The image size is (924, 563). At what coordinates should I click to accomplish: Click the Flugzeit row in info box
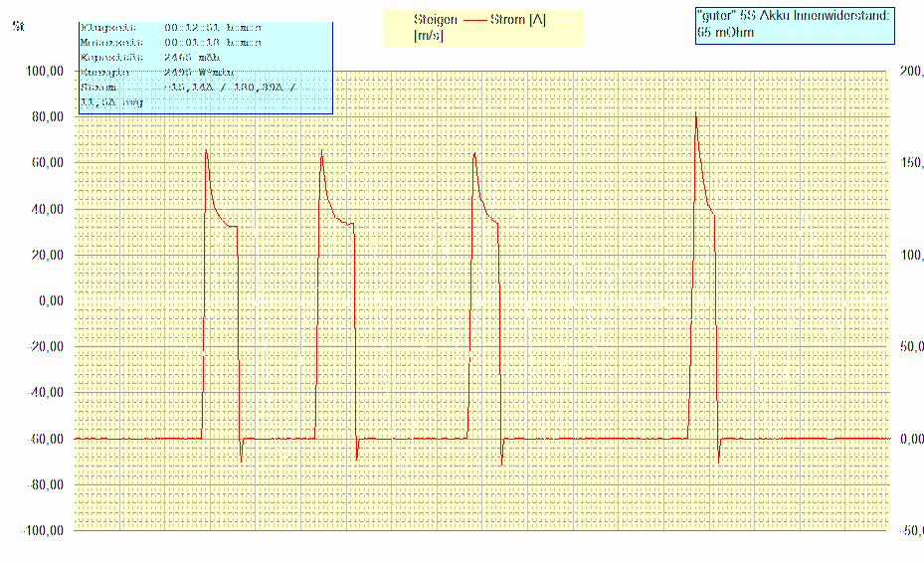(170, 28)
